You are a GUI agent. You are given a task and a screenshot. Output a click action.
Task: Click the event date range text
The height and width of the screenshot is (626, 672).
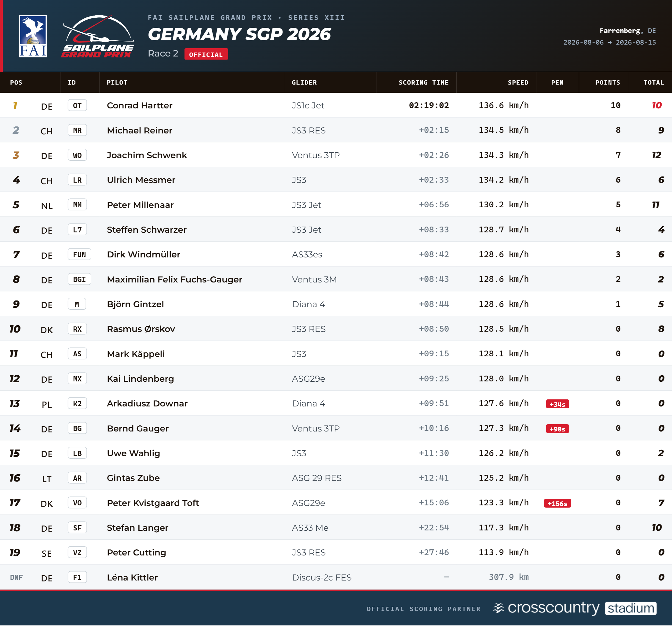click(x=609, y=42)
